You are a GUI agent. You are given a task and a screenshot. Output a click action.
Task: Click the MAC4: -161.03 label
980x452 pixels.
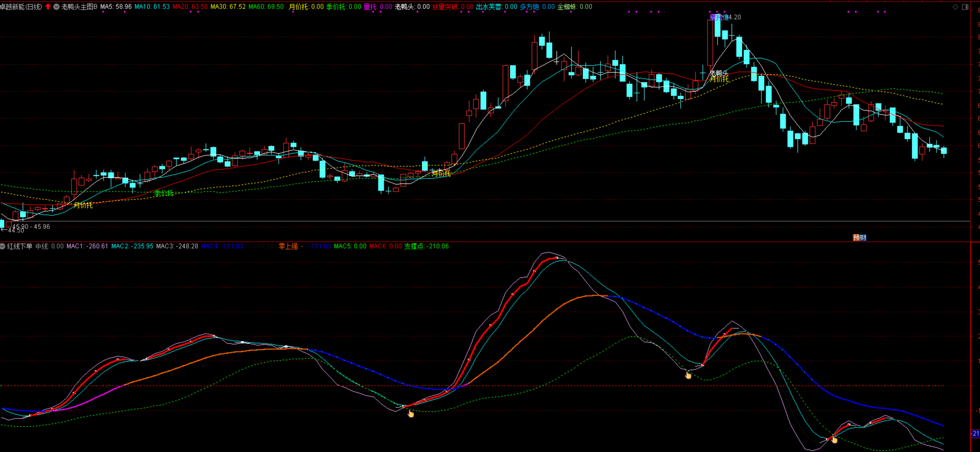click(222, 246)
